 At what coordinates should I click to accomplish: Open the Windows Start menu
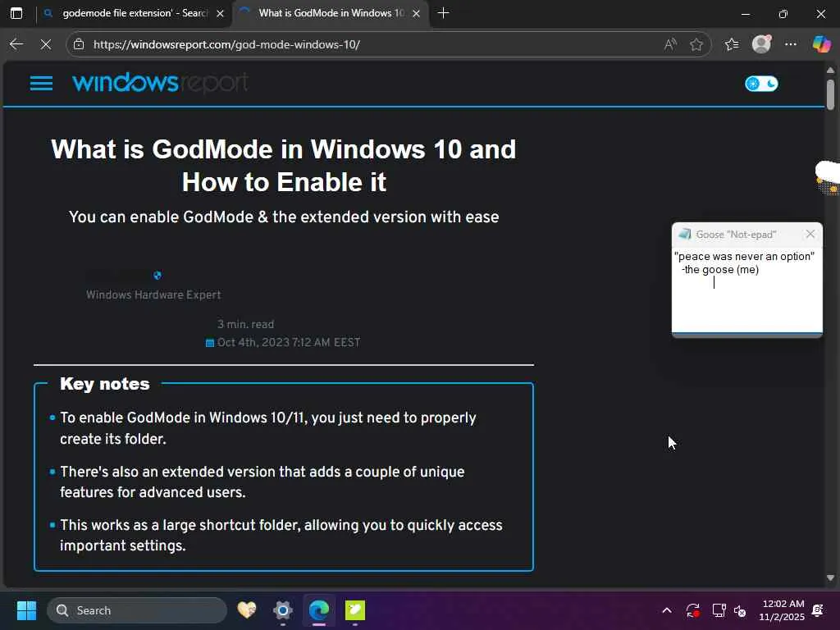click(26, 610)
